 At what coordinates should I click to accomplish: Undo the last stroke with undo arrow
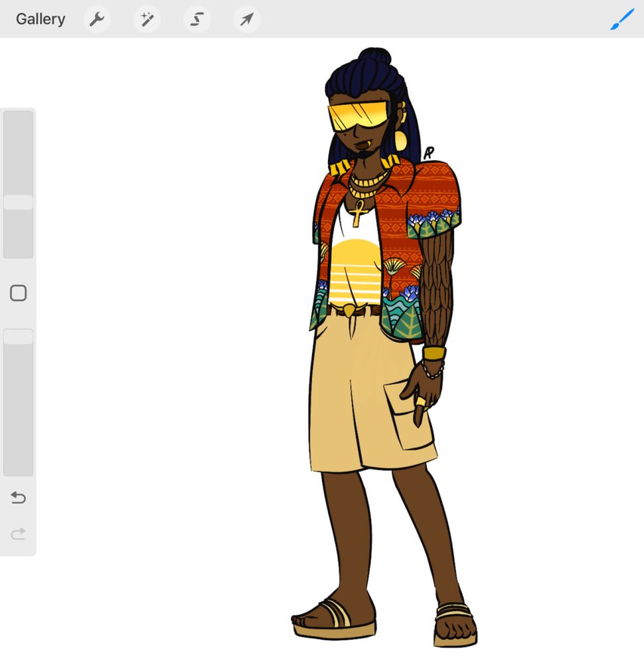coord(19,497)
